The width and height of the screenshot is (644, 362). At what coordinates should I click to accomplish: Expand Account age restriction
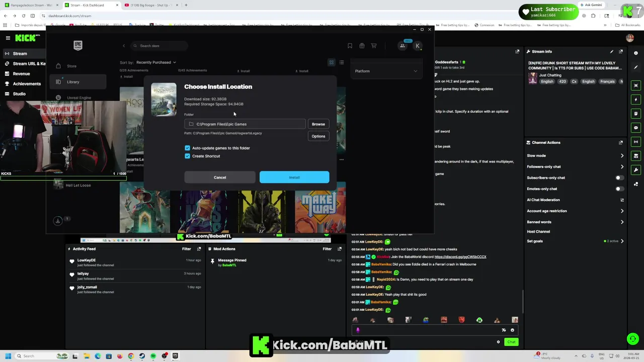575,211
